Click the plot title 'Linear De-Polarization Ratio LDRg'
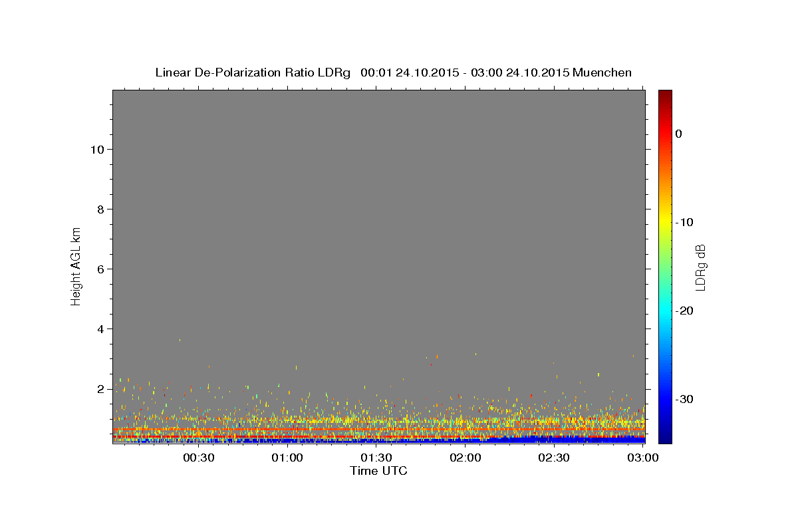This screenshot has height=532, width=798. tap(252, 72)
